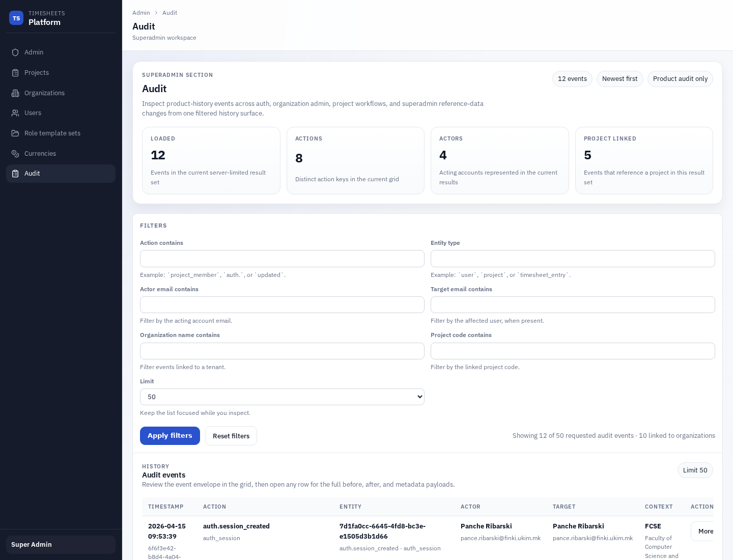This screenshot has height=560, width=733.
Task: Select the Audit entry in the navigation menu
Action: tap(32, 173)
